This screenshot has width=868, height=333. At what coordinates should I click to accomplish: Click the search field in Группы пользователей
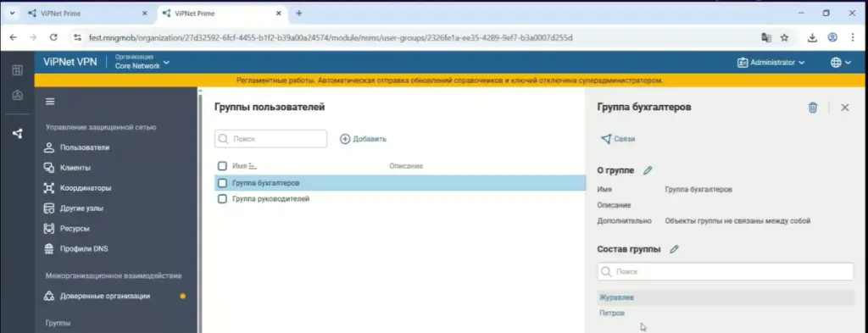[x=270, y=139]
